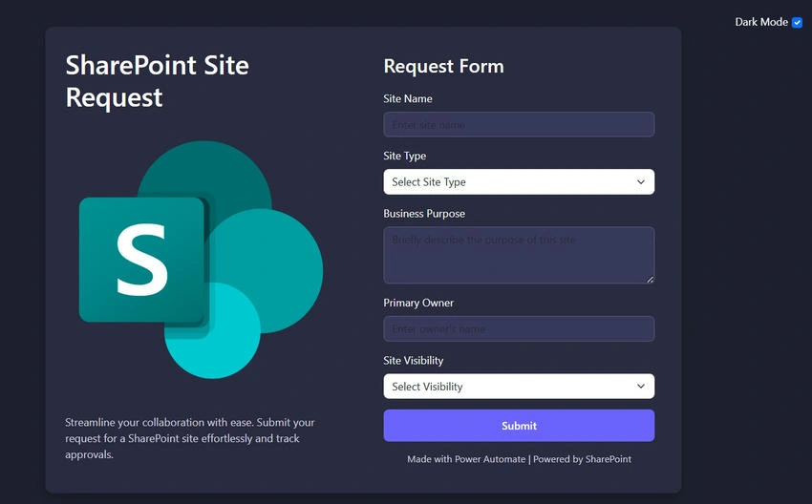Click the Site Type dropdown chevron arrow
Viewport: 812px width, 504px height.
coord(641,182)
